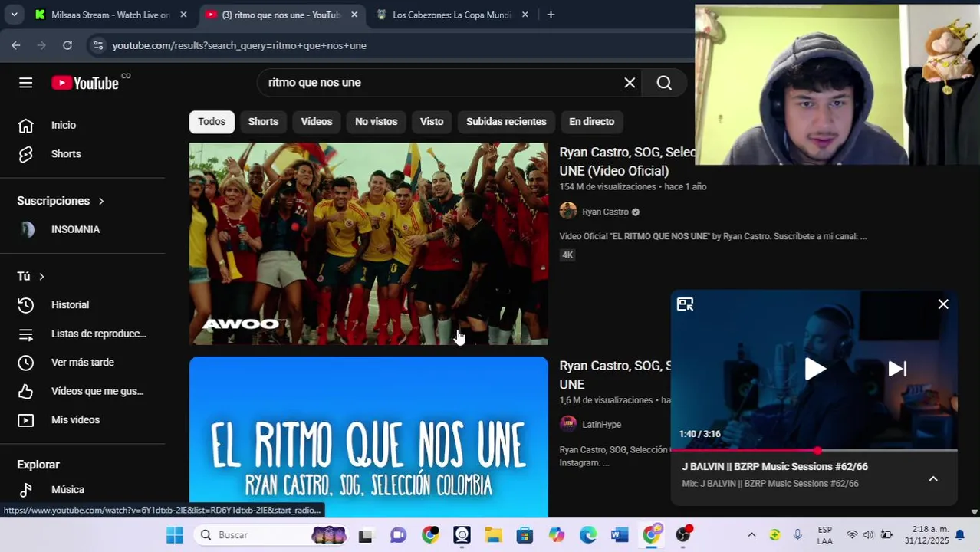Go back in the browser

pos(16,45)
